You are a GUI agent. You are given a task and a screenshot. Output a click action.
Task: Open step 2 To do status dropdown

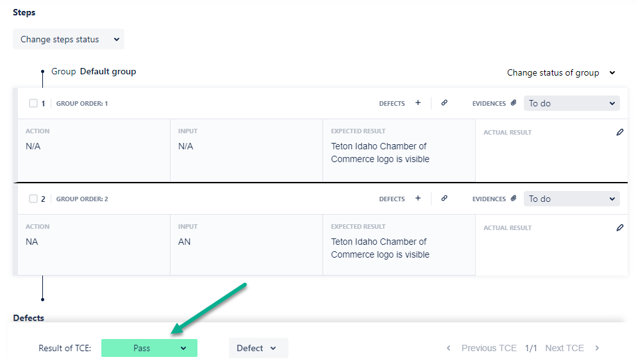(571, 199)
